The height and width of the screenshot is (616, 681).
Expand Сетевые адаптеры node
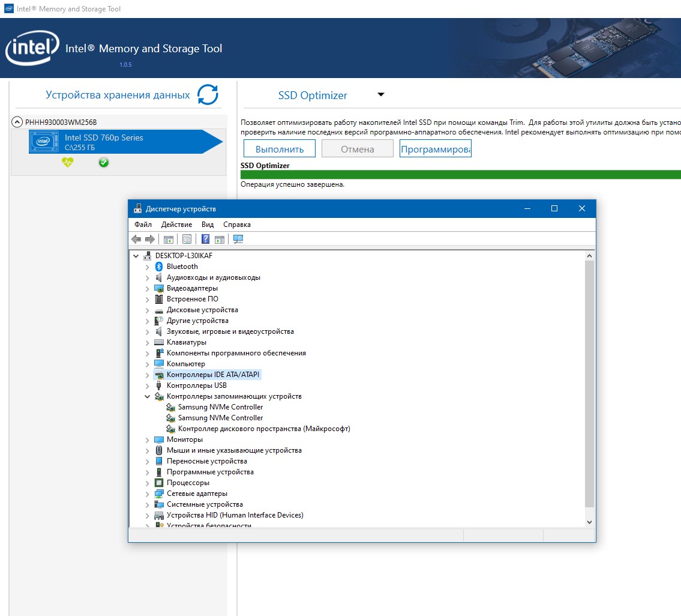click(x=147, y=494)
